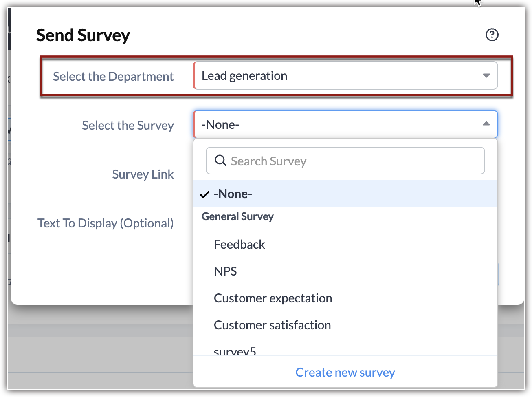Screen dimensions: 532x397
Task: Select the survey5 list entry
Action: click(235, 351)
